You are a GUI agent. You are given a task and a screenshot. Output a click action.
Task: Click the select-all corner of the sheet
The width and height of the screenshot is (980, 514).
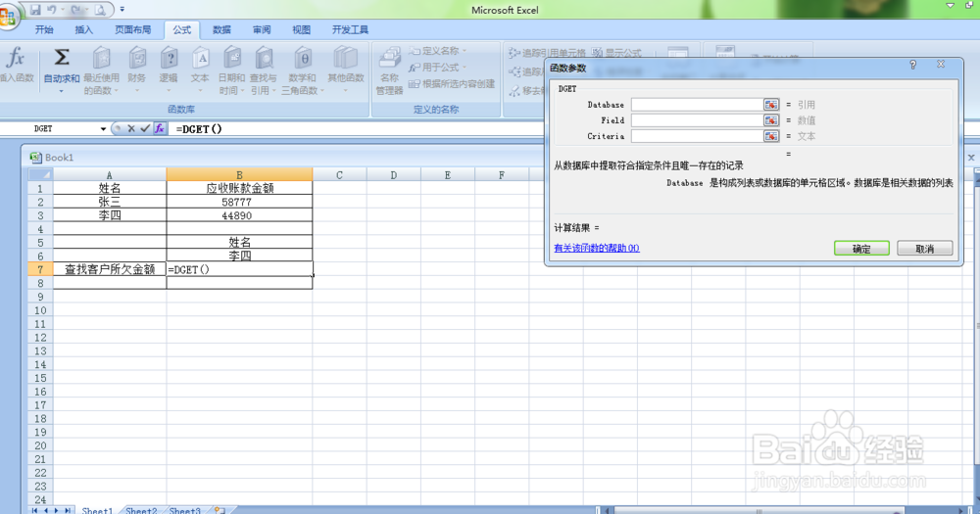[40, 175]
